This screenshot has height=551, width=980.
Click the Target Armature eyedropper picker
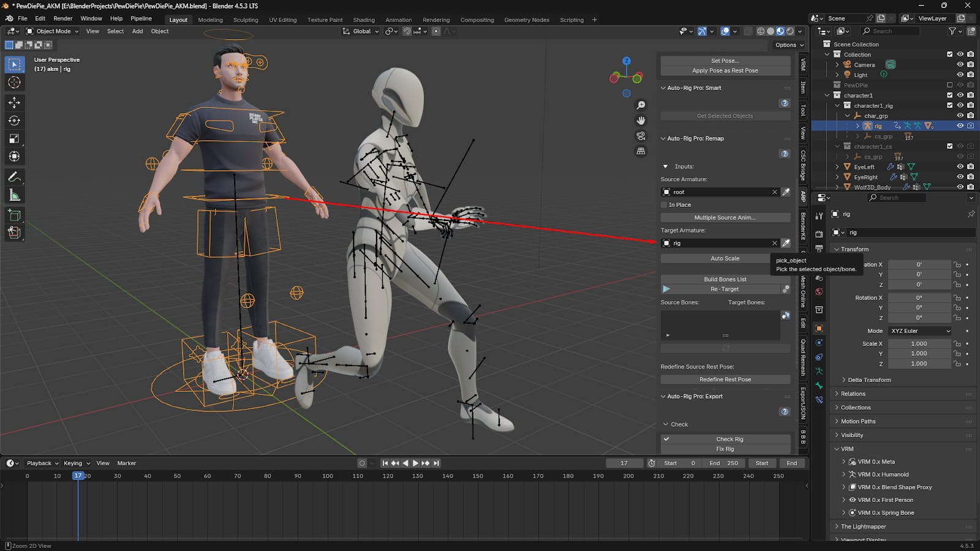(x=786, y=243)
